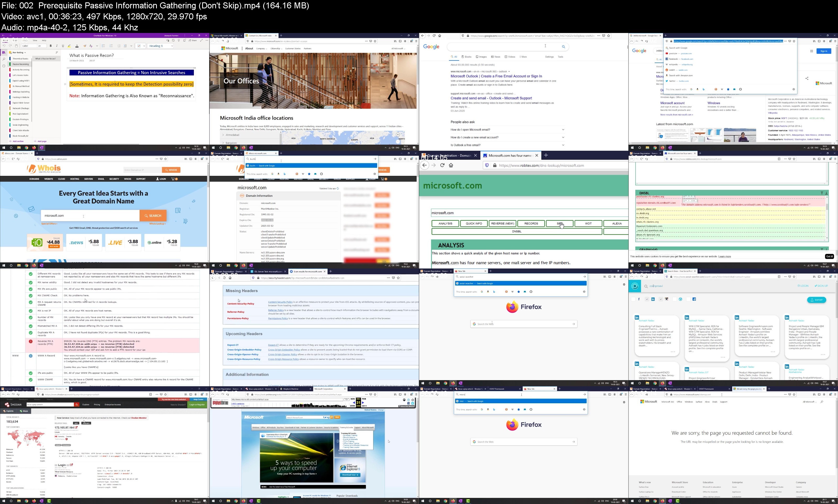Screen dimensions: 838x504
Task: Click Facebook network icon in Social Searcher filters
Action: (639, 299)
